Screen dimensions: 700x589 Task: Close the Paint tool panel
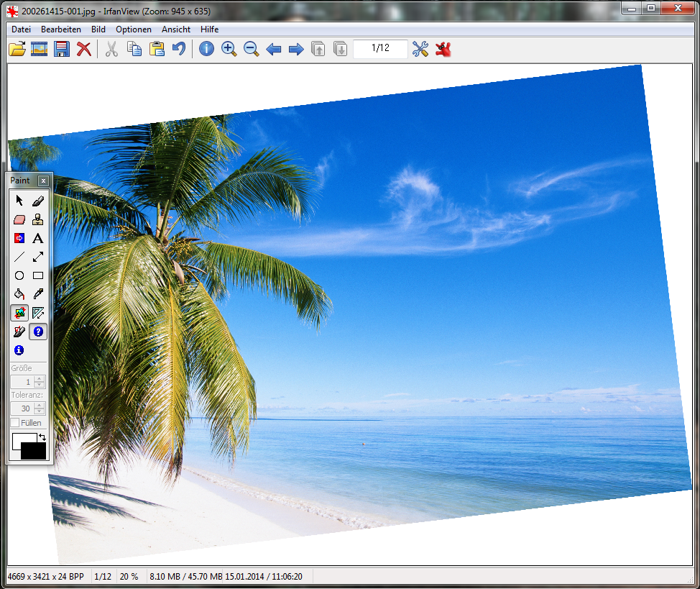tap(43, 181)
